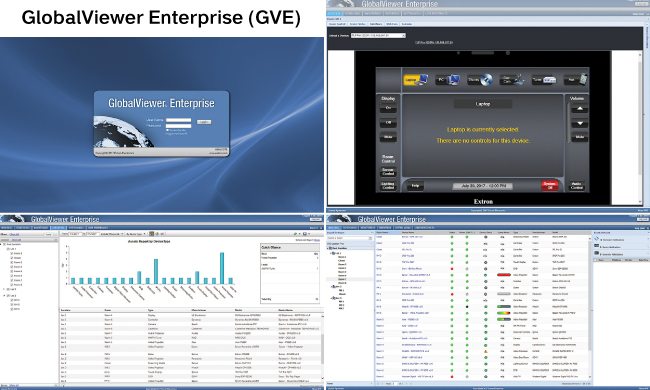Open the Scheduling tab in the monitoring window
The height and width of the screenshot is (390, 650).
(351, 228)
